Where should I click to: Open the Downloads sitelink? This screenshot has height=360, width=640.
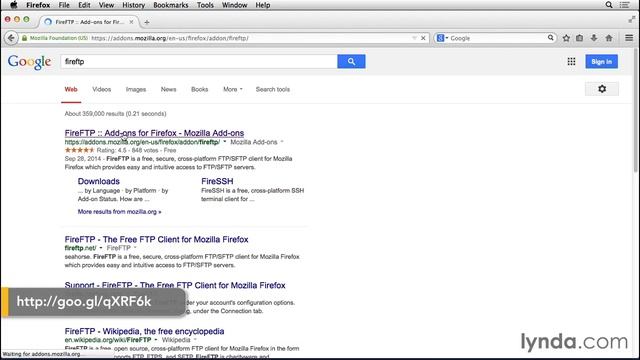pos(99,181)
